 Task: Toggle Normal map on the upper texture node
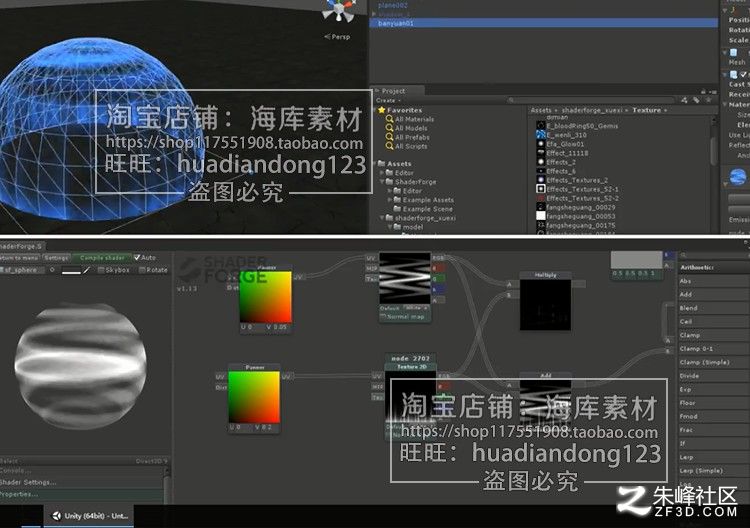(384, 317)
